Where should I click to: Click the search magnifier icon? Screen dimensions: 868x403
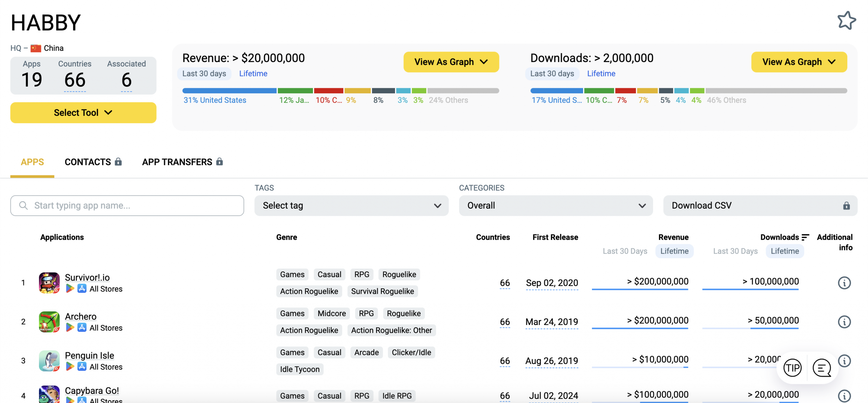point(23,205)
